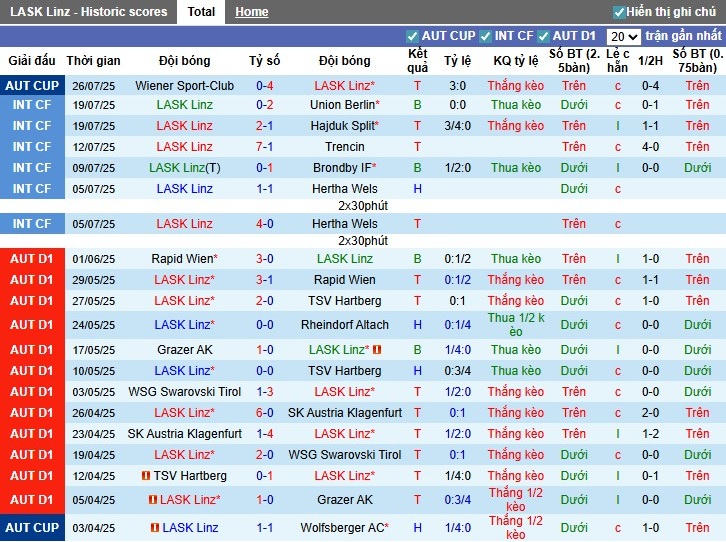
Task: Click the LASK Linz - Historic scores title
Action: (88, 12)
